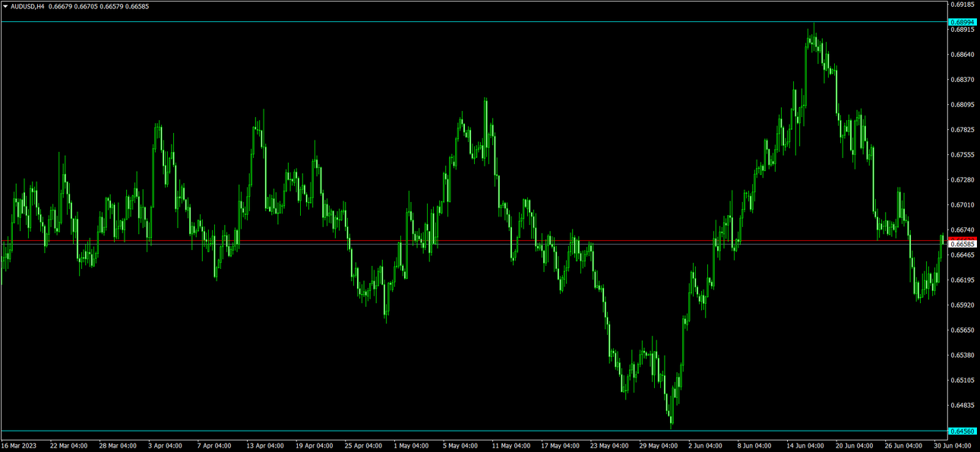Click the 2 Jun 04:00 time label

click(x=706, y=446)
